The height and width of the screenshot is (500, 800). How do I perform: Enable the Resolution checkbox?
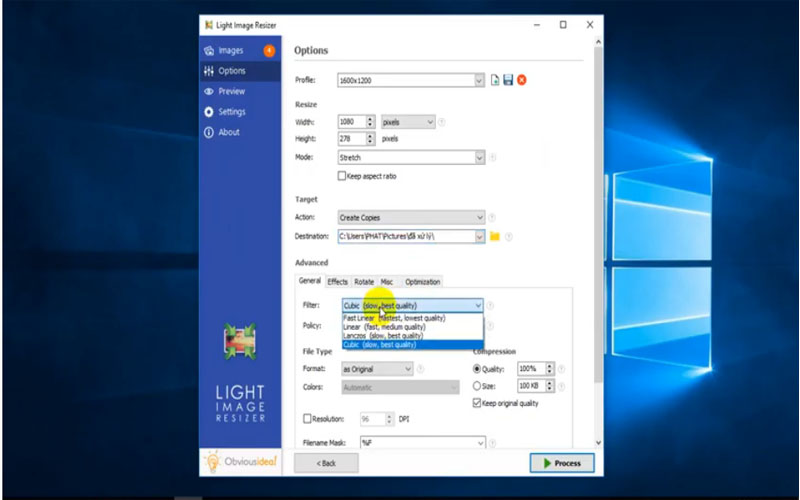coord(307,419)
